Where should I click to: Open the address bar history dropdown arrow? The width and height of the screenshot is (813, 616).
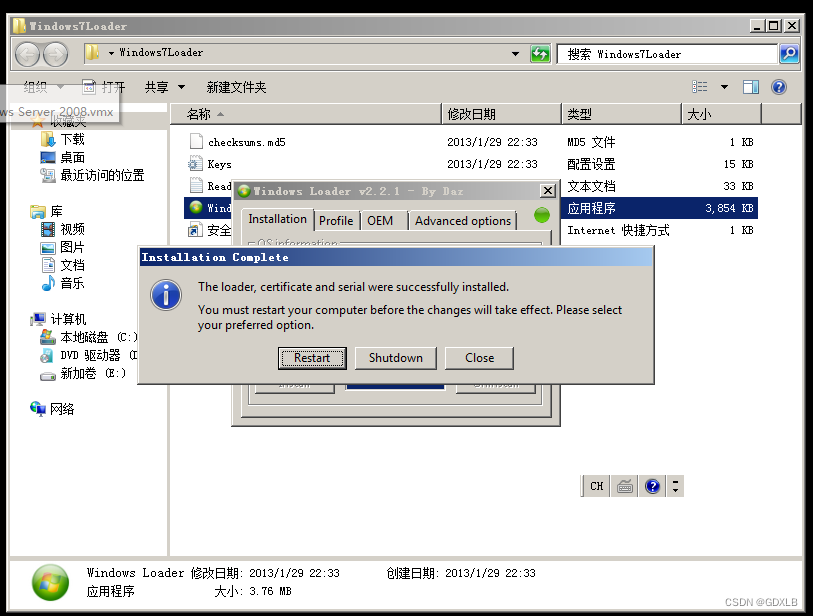click(515, 54)
